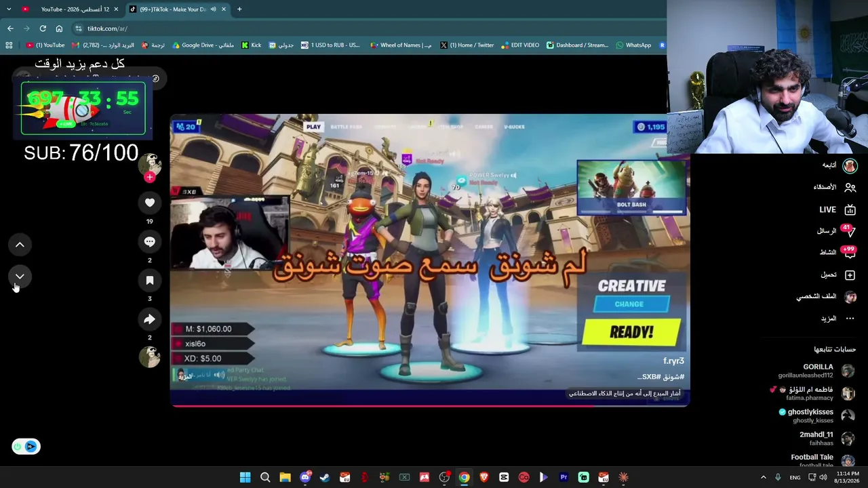Switch to the TikTok browser tab
Screen dimensions: 868x488
coord(176,9)
